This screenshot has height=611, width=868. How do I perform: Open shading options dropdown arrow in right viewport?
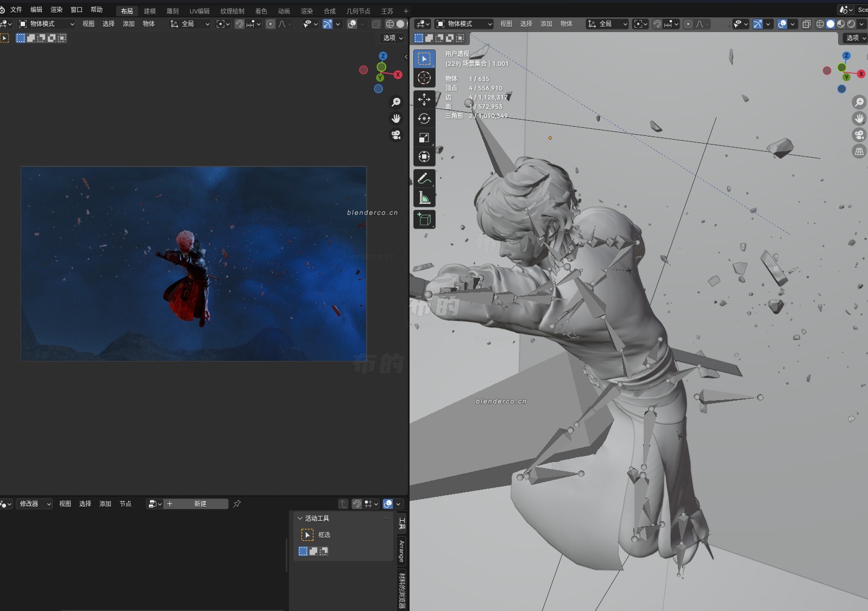pos(861,24)
